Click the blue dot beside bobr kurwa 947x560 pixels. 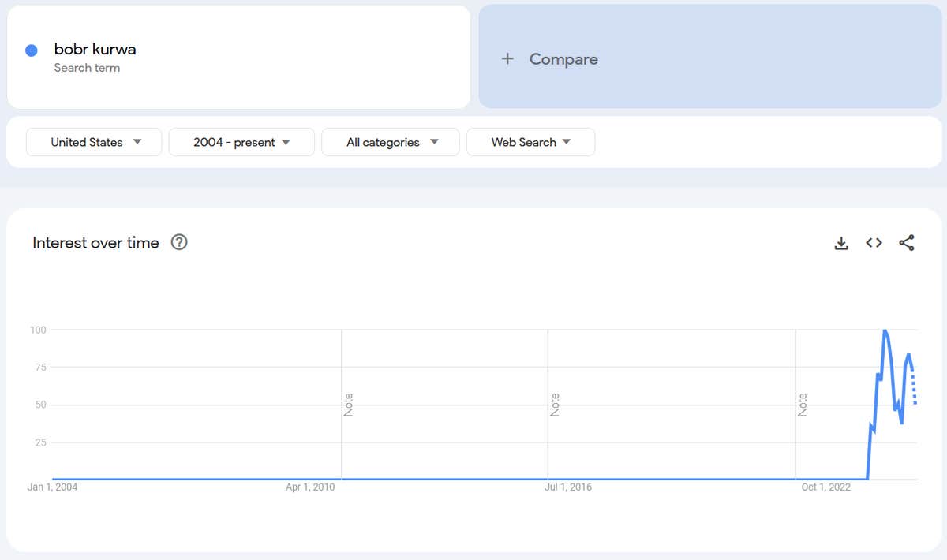[x=32, y=50]
